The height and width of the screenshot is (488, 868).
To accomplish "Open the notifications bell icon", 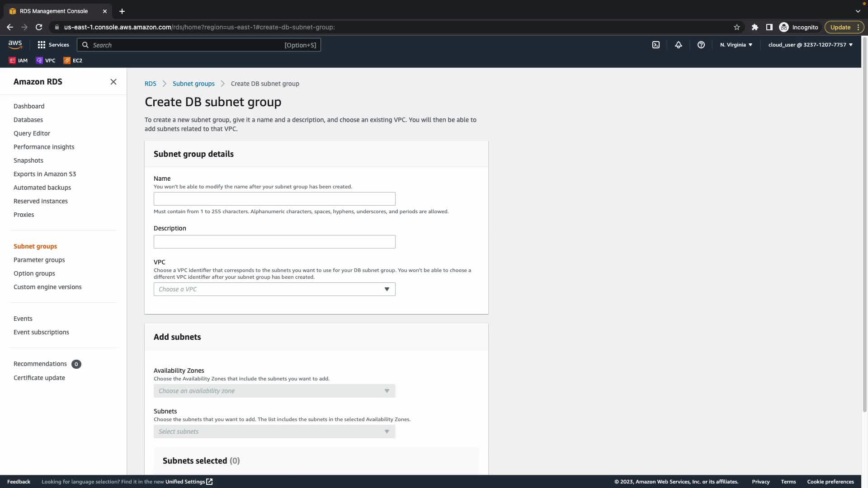I will (x=679, y=45).
